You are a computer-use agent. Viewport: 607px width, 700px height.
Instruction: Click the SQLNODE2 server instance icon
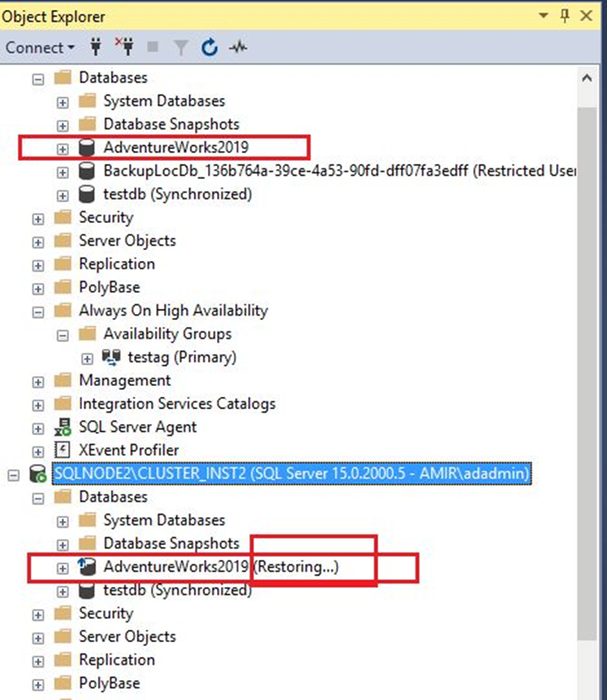coord(37,474)
